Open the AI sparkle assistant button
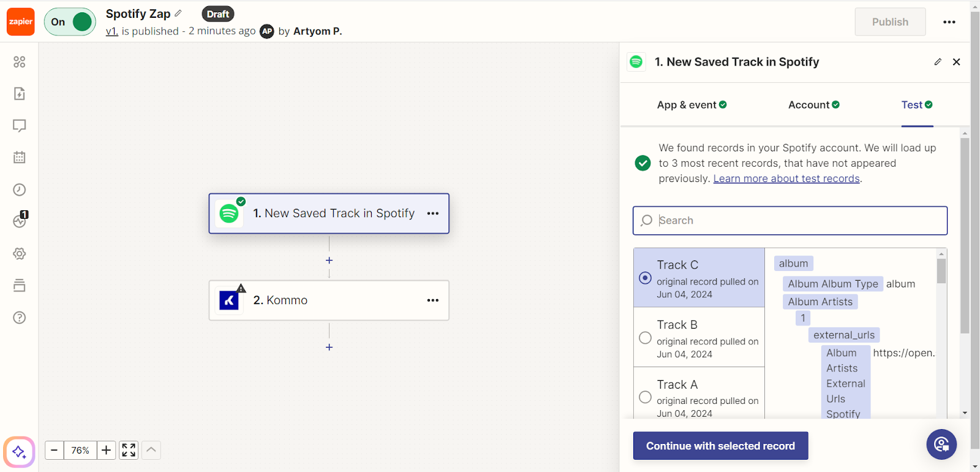Screen dimensions: 980x472 pos(19,452)
